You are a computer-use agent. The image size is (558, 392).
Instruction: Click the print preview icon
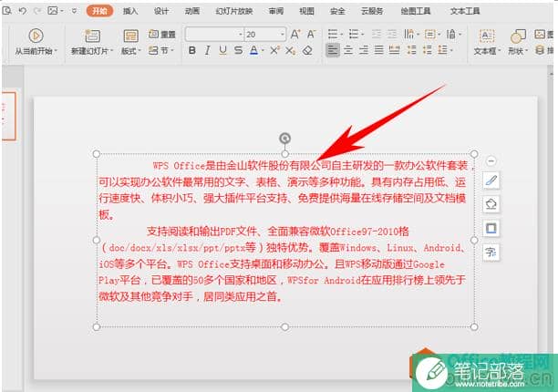(6, 11)
